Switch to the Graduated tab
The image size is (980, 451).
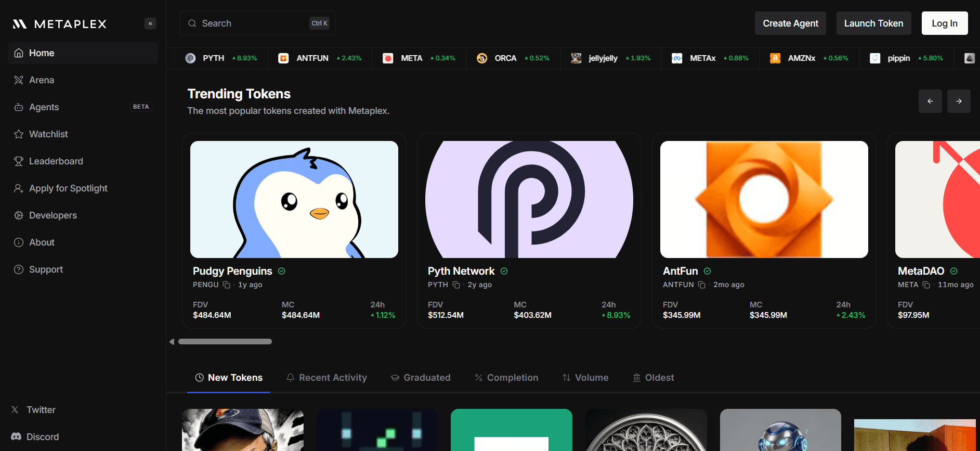(x=421, y=378)
